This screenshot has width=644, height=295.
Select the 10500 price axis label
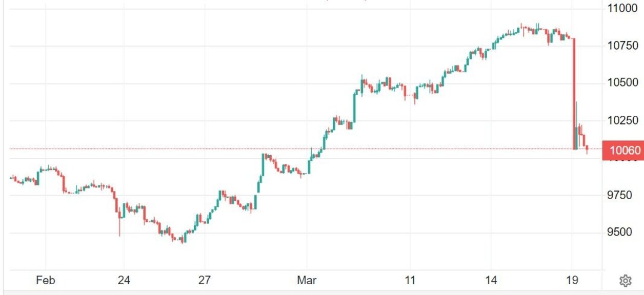(x=622, y=83)
